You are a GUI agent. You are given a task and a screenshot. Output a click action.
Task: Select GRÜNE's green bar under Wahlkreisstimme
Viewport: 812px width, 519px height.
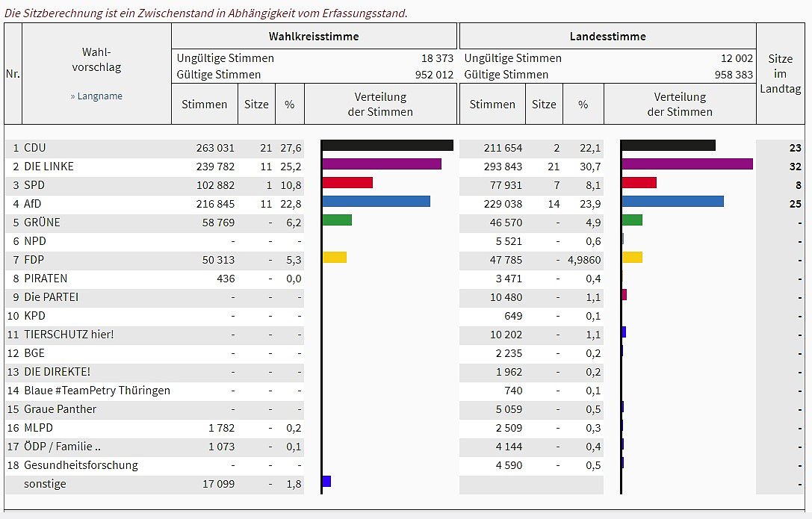click(337, 220)
